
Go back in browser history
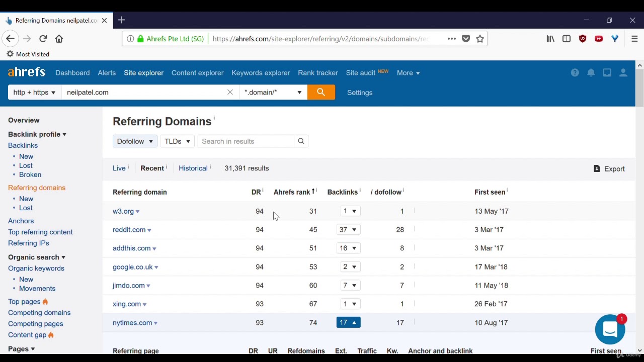(x=10, y=39)
